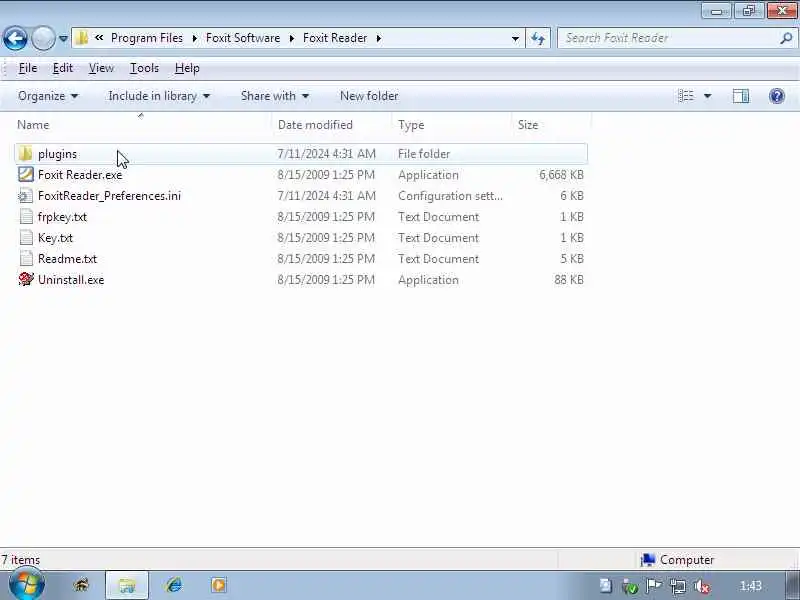The width and height of the screenshot is (800, 600).
Task: Click 6,668 KB size value
Action: (561, 175)
